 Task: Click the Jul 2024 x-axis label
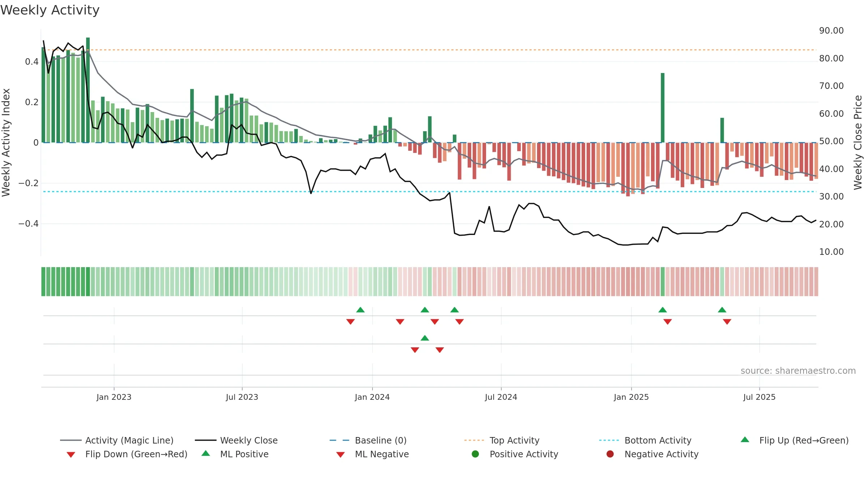tap(501, 397)
